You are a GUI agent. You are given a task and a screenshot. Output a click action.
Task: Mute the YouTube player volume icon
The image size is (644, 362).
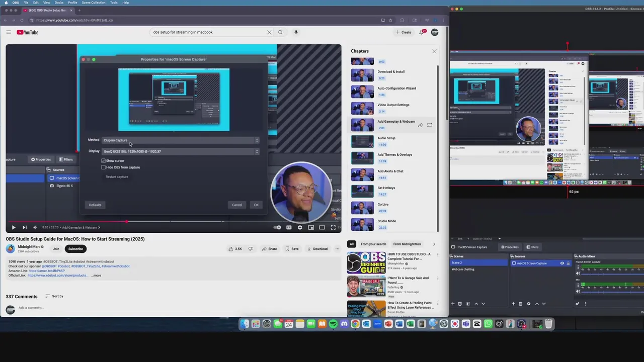[x=35, y=227]
